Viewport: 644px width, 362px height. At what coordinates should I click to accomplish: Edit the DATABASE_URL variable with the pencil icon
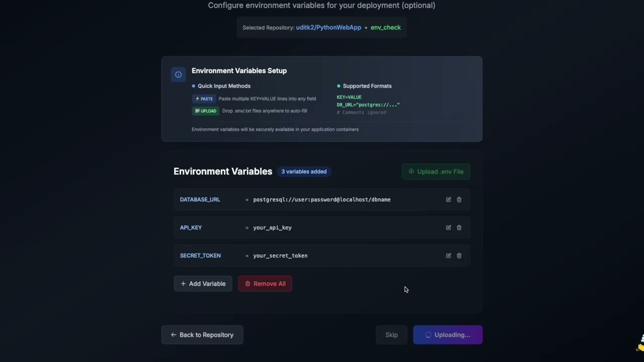[448, 200]
